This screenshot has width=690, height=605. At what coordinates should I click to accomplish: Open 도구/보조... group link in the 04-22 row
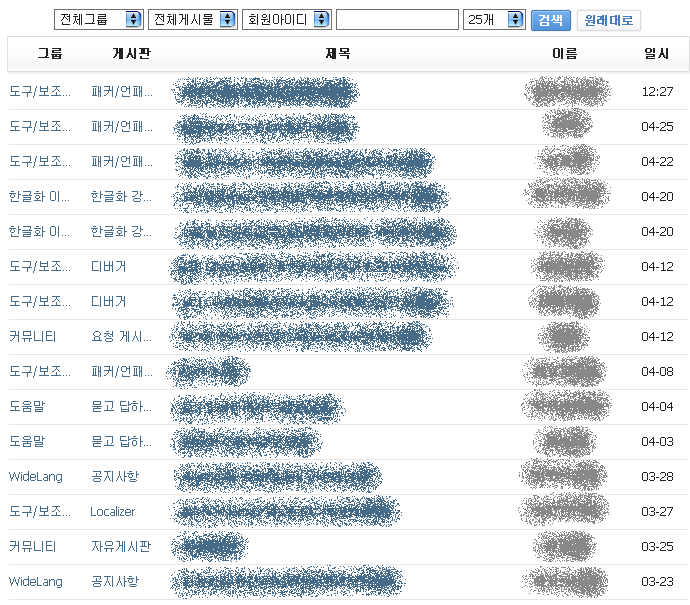click(x=40, y=161)
